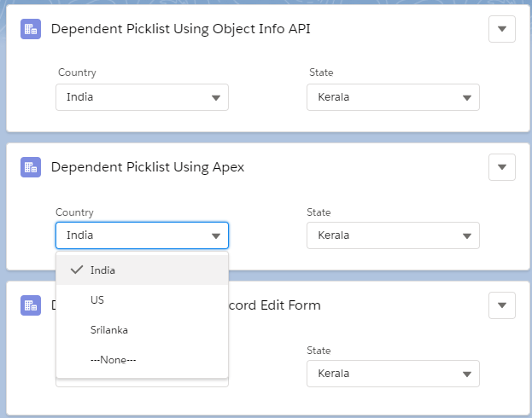Click the checkmark beside India option

pos(76,270)
